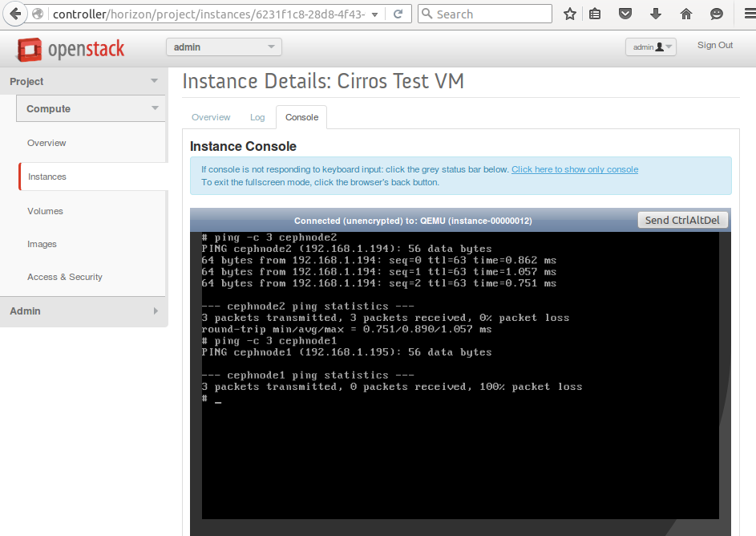Open the bookmarks list icon
The width and height of the screenshot is (756, 536).
594,14
